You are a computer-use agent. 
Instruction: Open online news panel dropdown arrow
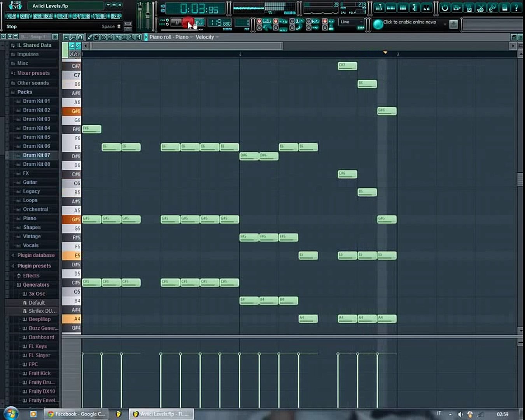coord(445,24)
